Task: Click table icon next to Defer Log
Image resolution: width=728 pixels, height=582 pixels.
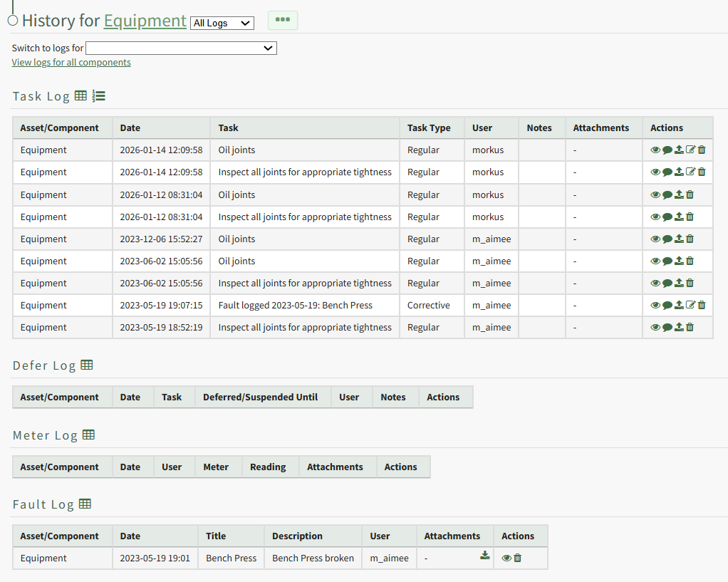Action: pyautogui.click(x=86, y=365)
